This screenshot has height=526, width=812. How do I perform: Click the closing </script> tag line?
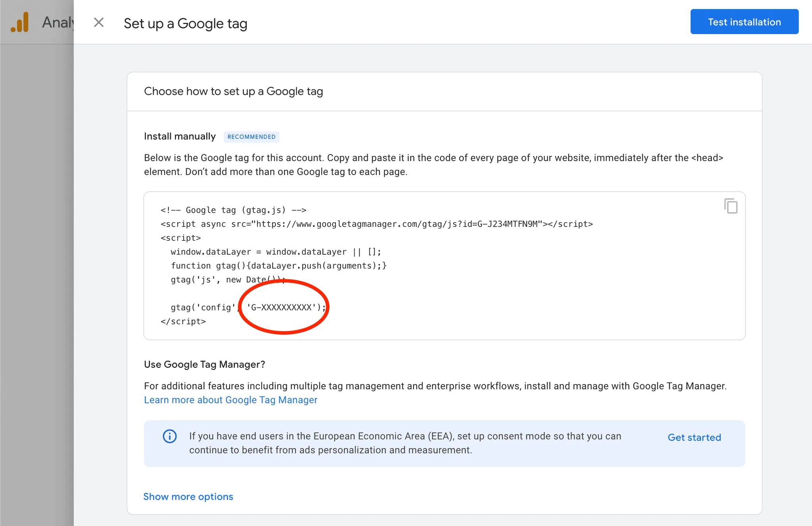point(183,321)
